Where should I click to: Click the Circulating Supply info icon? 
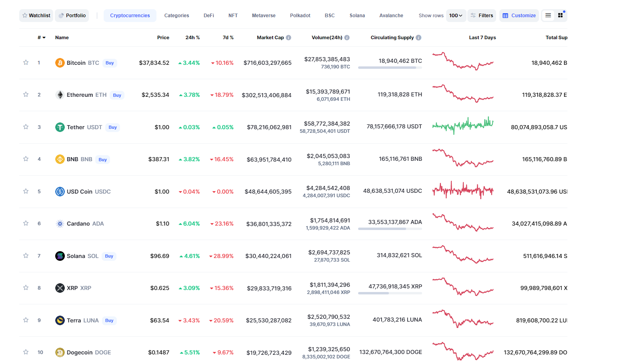click(419, 38)
